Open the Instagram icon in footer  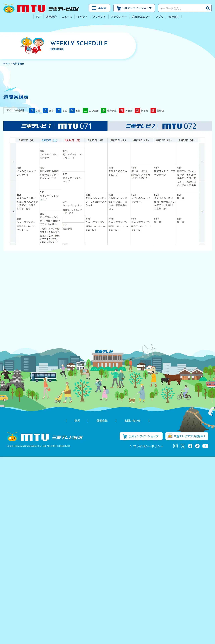tap(175, 446)
